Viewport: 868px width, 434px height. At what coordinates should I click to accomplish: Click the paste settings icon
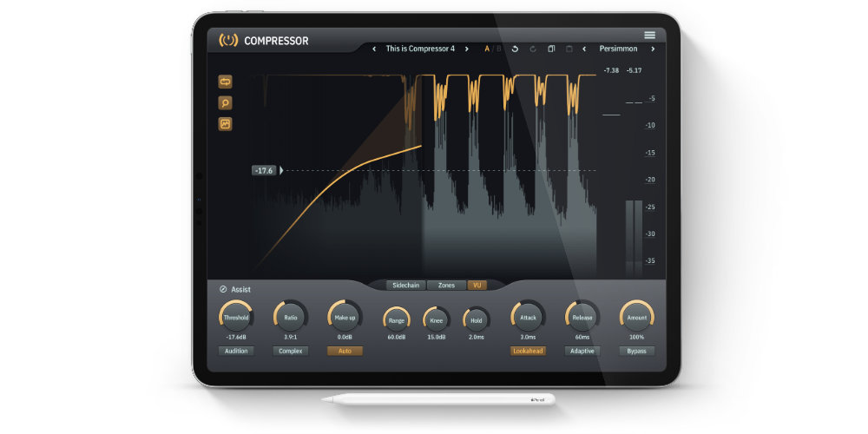pyautogui.click(x=569, y=49)
